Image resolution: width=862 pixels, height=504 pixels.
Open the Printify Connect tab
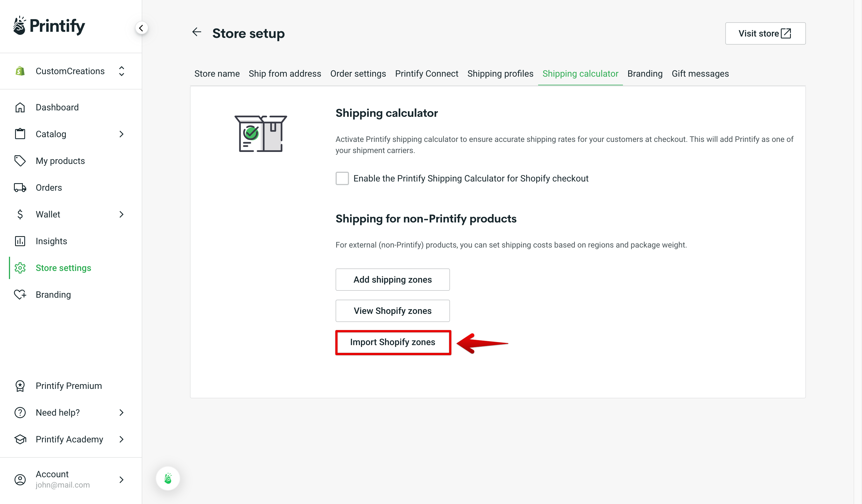427,74
